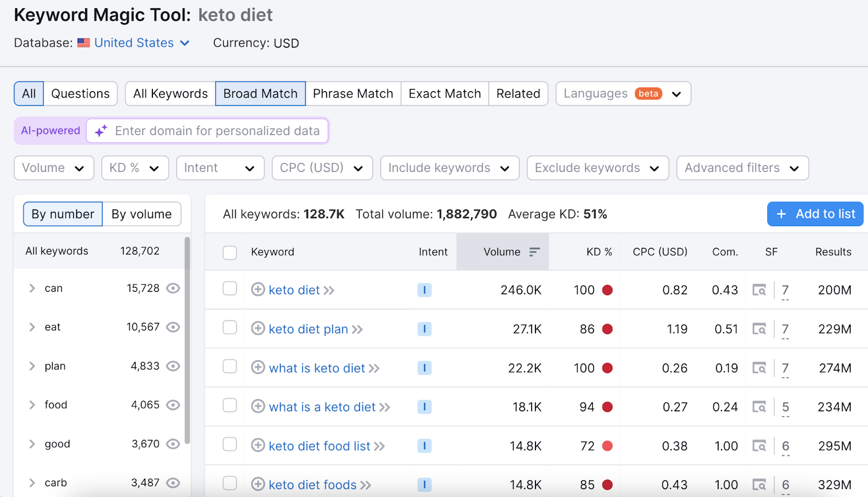This screenshot has width=868, height=497.
Task: Click the AI sparkles icon in the domain field
Action: [x=100, y=131]
